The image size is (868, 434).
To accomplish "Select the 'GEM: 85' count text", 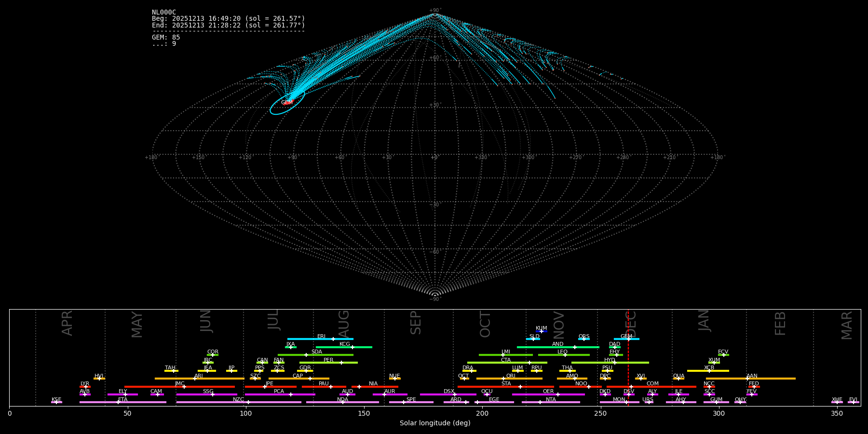I will (x=166, y=38).
